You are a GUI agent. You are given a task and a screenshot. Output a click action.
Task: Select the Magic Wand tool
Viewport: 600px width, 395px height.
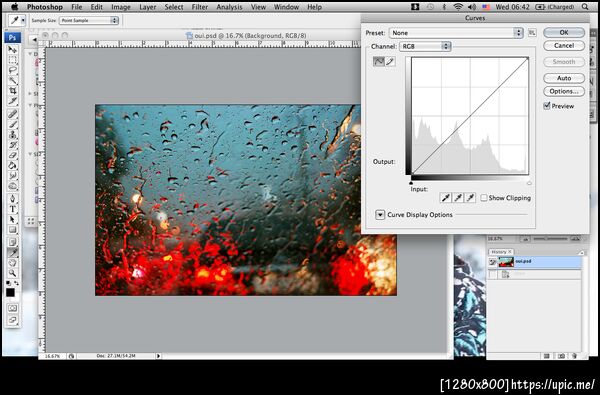pyautogui.click(x=12, y=80)
